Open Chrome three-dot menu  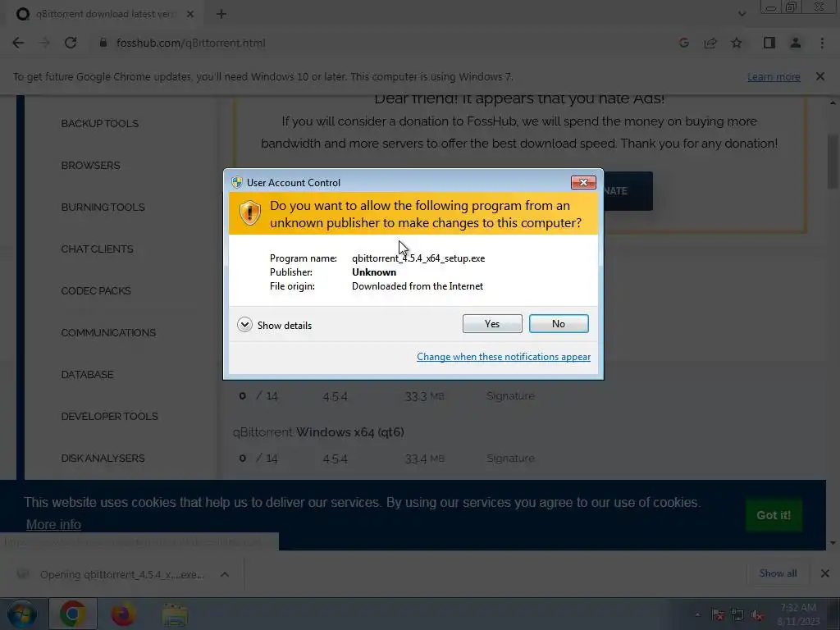(822, 43)
